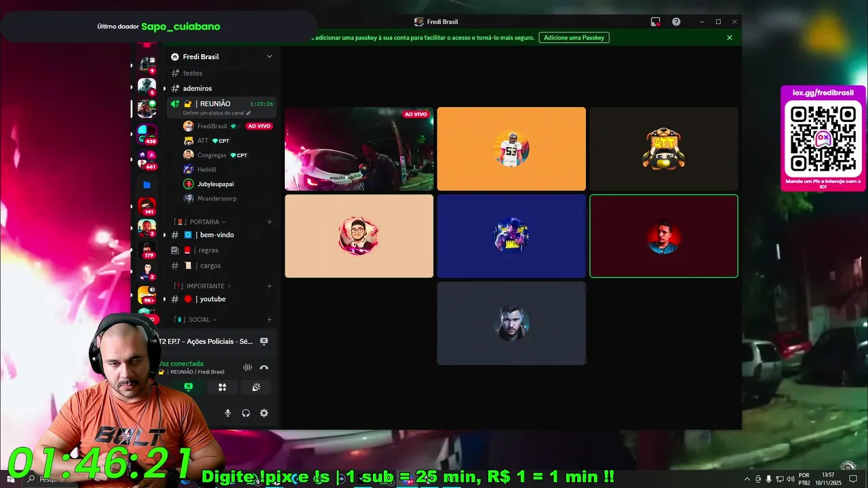Image resolution: width=868 pixels, height=488 pixels.
Task: Edit channel status pencil under REUNIÃO
Action: point(248,113)
